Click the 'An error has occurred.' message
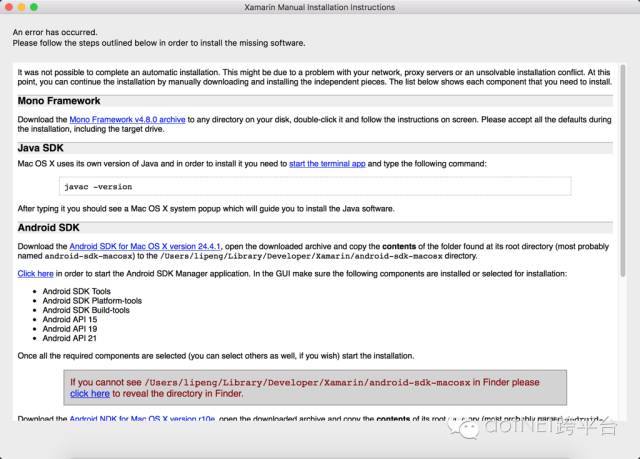Viewport: 640px width, 459px height. coord(55,32)
